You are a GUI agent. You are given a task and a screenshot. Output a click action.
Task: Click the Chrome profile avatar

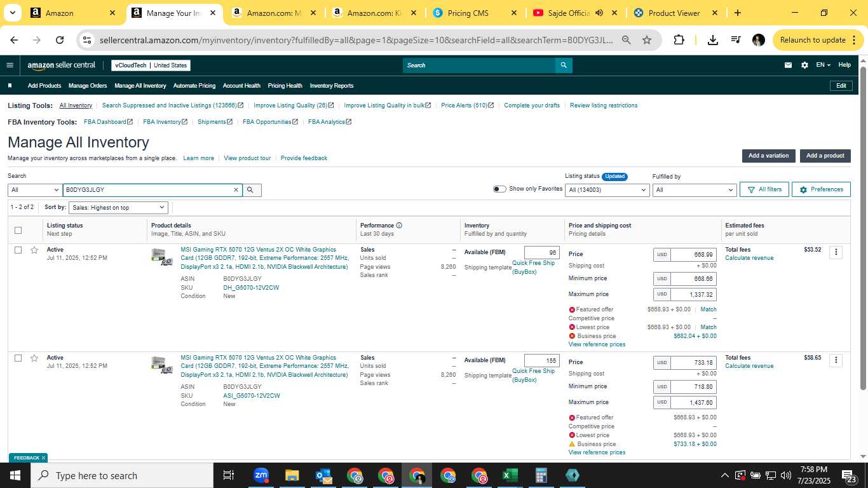coord(758,39)
